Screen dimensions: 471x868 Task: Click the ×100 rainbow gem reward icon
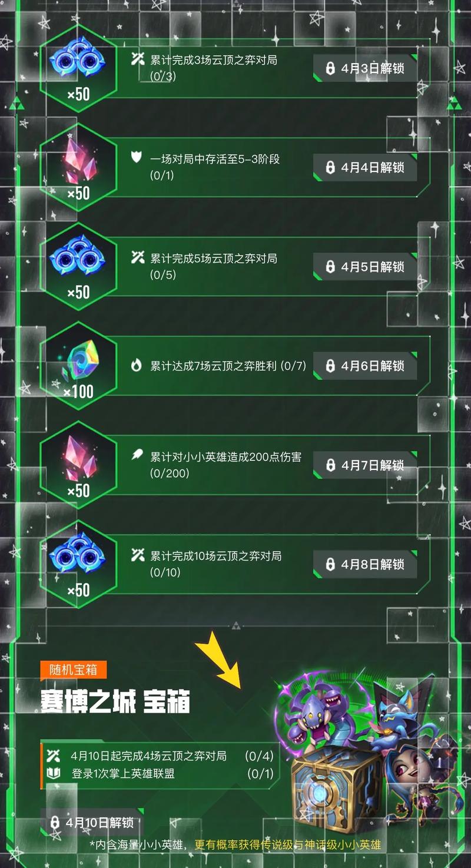coord(78,366)
